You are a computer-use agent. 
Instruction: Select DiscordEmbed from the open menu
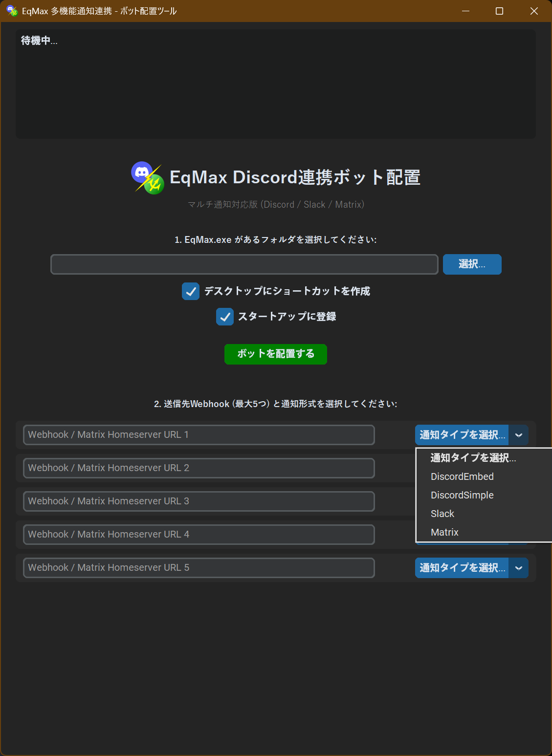(x=462, y=476)
